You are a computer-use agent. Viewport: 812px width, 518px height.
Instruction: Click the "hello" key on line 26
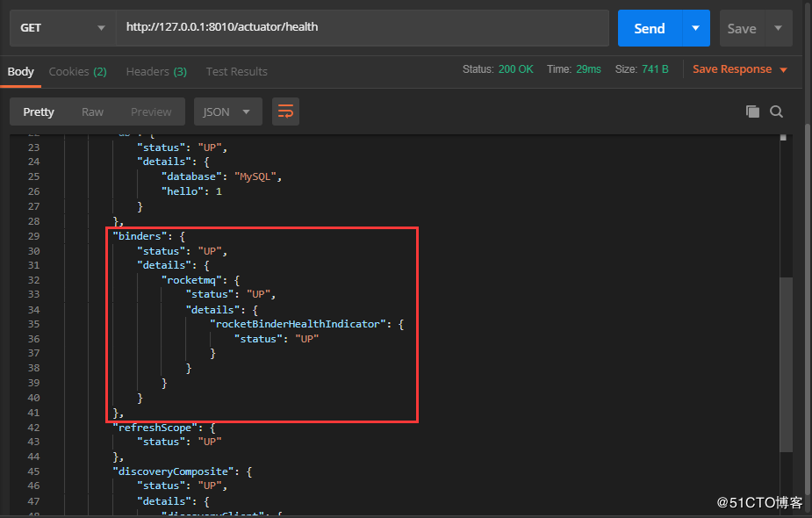tap(183, 191)
